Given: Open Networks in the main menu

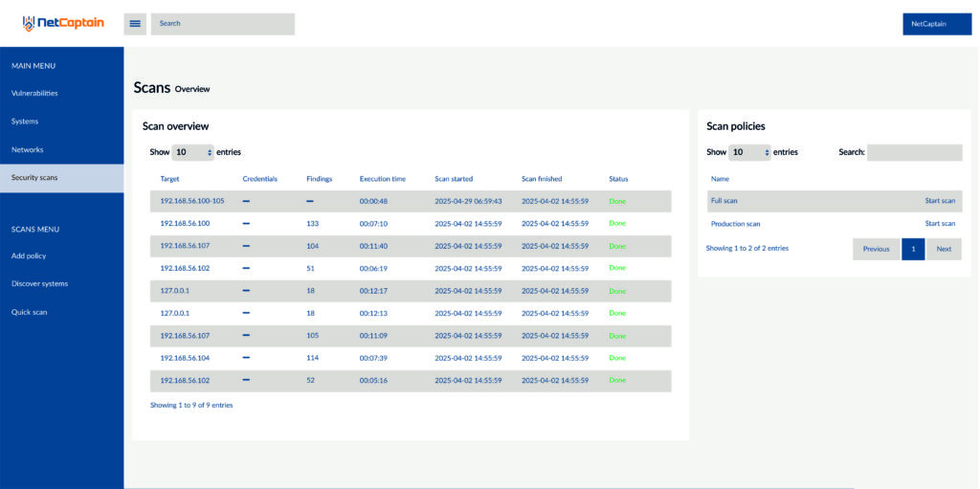Looking at the screenshot, I should 27,149.
